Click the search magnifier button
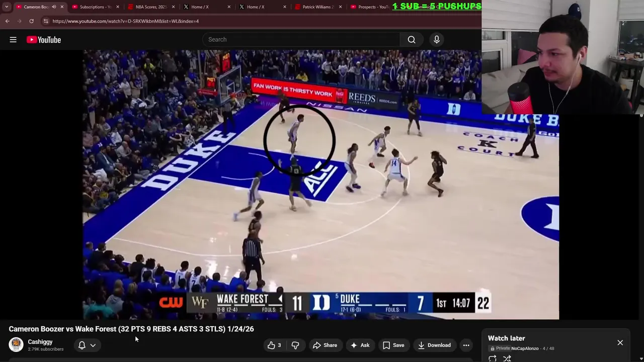Image resolution: width=644 pixels, height=362 pixels. click(412, 40)
